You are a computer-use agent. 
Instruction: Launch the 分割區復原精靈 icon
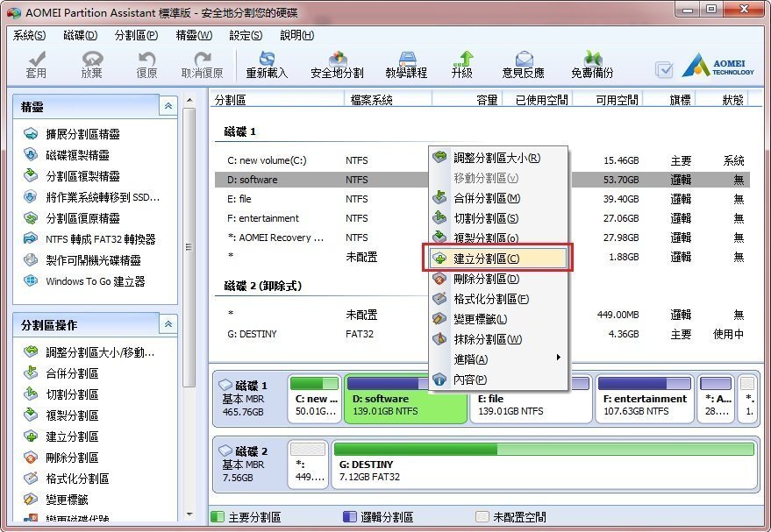31,217
